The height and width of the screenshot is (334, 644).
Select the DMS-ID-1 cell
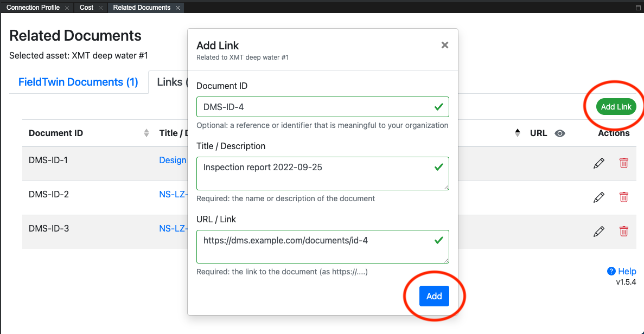pos(48,160)
